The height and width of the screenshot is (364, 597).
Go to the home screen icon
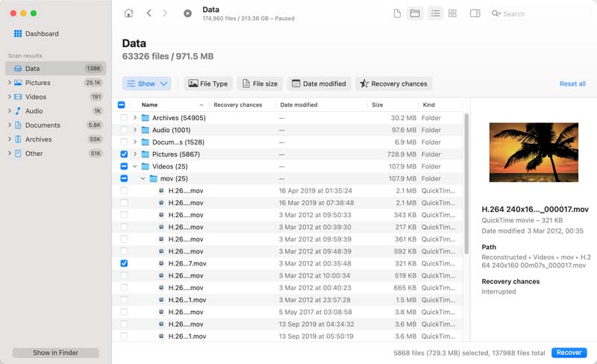click(x=128, y=13)
